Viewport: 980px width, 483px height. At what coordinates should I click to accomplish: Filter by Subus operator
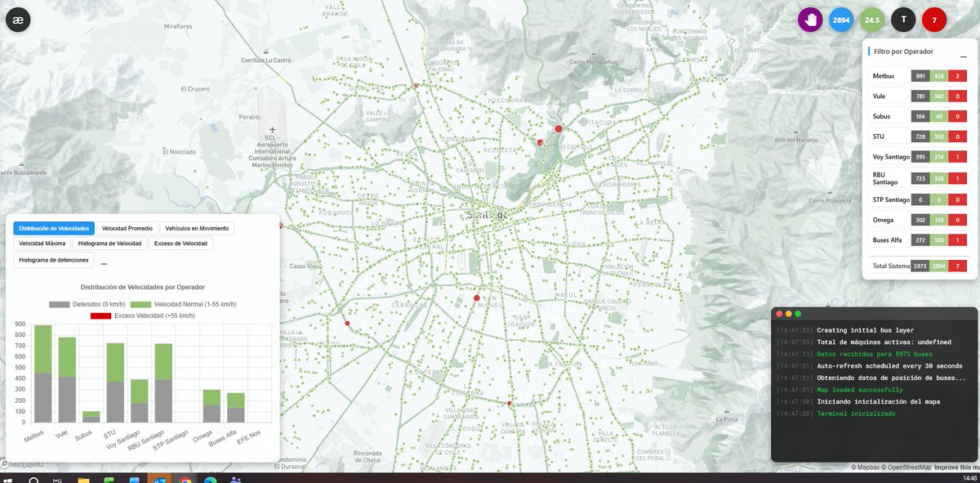point(920,116)
